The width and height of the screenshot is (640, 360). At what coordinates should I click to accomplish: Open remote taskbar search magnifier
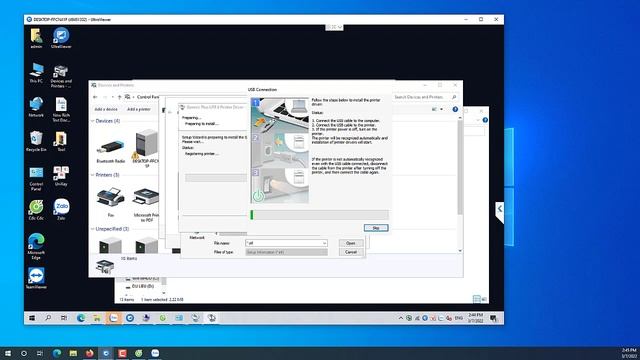tap(48, 318)
